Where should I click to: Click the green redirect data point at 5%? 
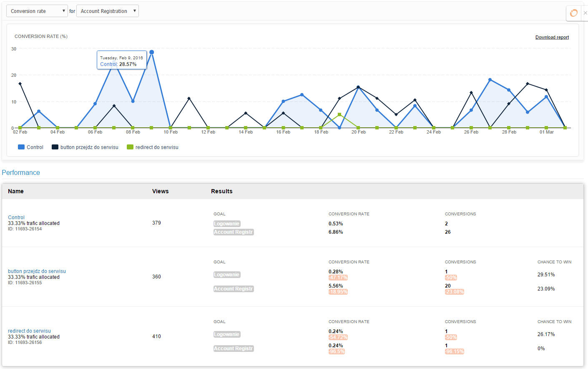[339, 114]
